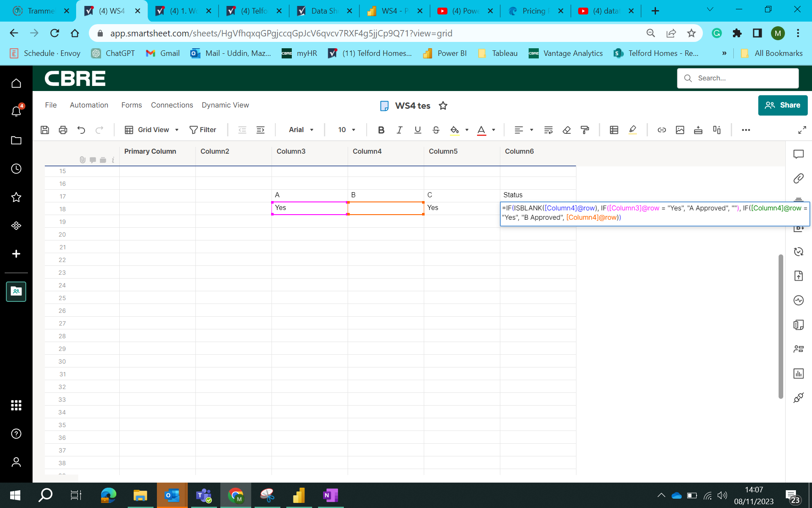
Task: Open the Help question mark icon
Action: pos(16,433)
